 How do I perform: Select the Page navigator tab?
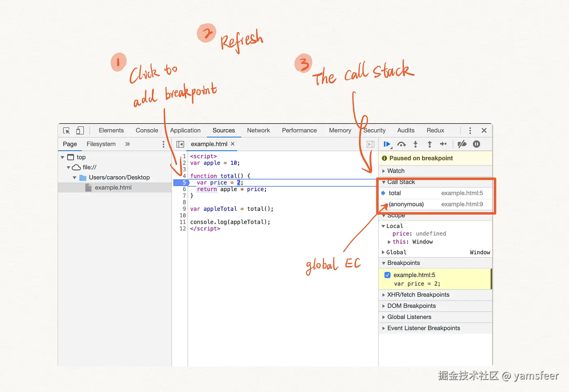(70, 144)
